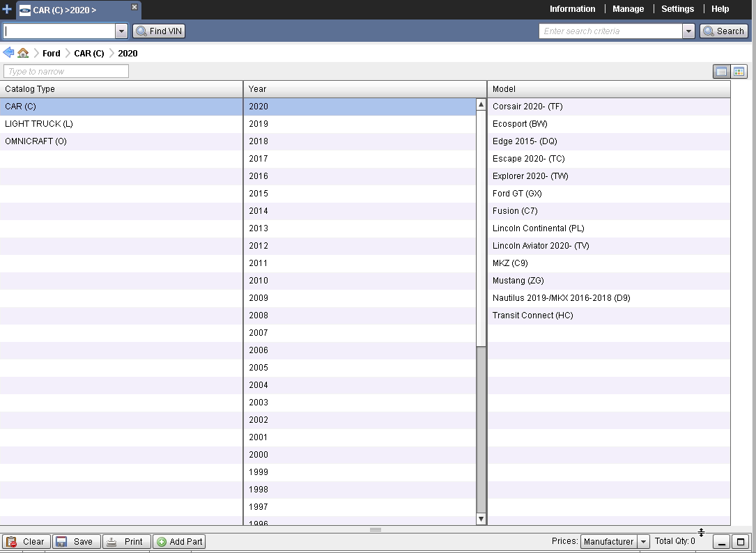Close the CAR (C) >2020 tab

coord(134,7)
